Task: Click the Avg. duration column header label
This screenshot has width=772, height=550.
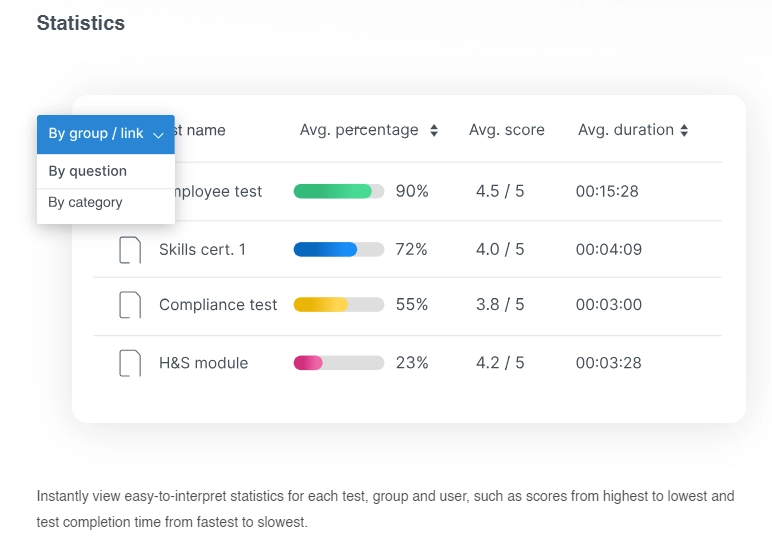Action: 626,130
